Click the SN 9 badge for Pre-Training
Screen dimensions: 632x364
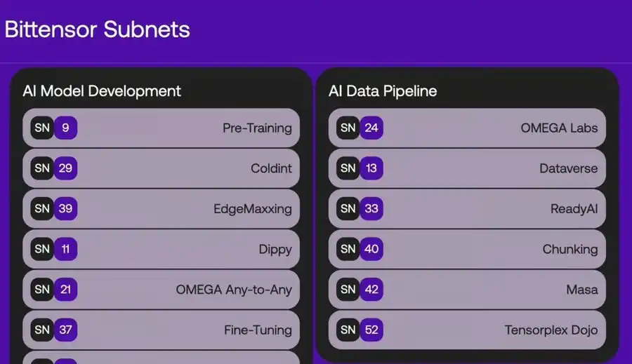pyautogui.click(x=54, y=128)
